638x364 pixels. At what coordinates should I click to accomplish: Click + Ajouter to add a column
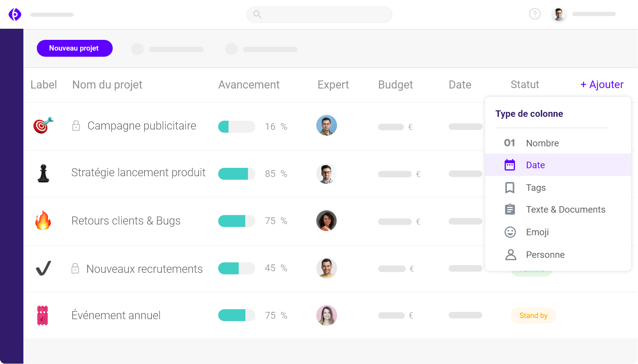point(602,85)
